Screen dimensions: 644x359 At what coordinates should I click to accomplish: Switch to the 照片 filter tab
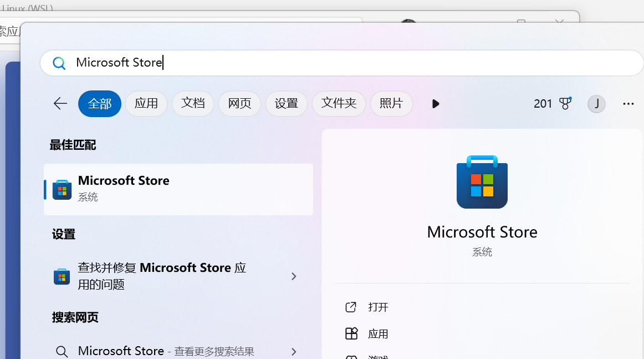pos(391,103)
